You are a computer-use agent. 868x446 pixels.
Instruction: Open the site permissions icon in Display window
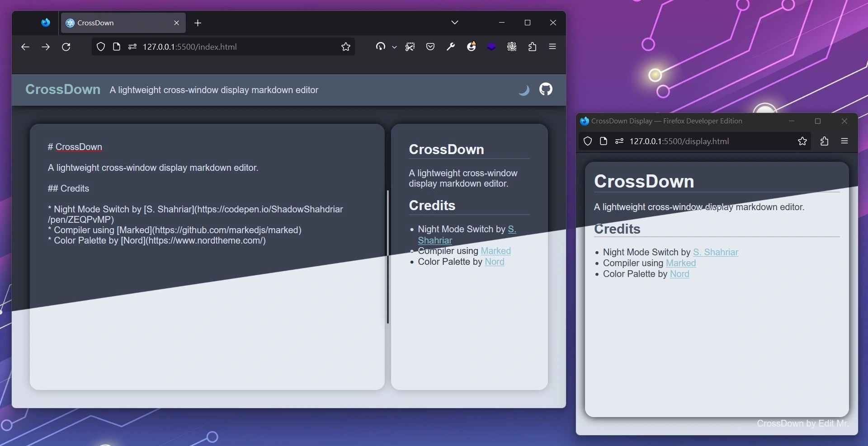pos(619,141)
